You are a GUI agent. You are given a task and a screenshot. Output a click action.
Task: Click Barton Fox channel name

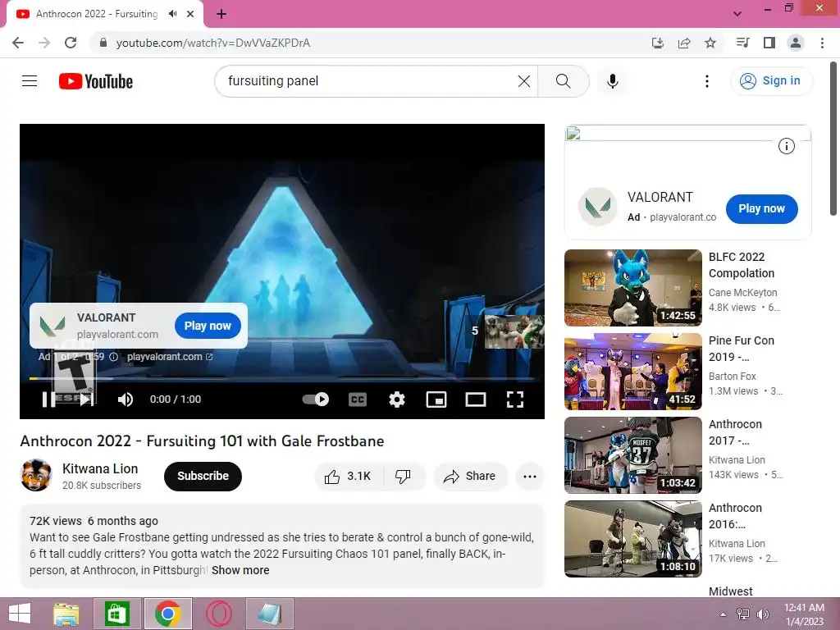732,376
